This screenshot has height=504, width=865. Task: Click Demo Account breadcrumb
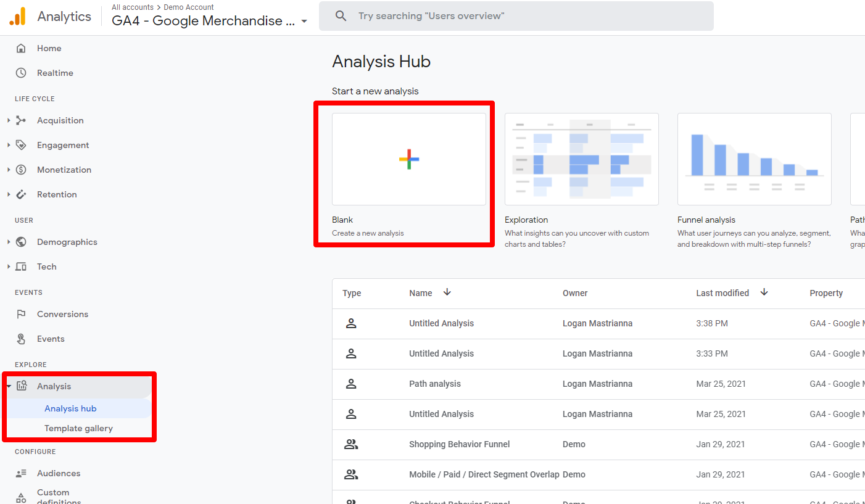pos(189,7)
